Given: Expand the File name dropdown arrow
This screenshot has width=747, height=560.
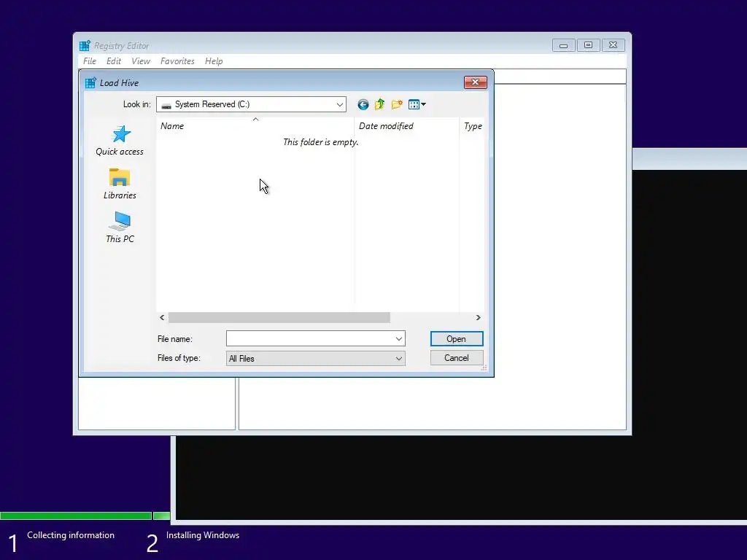Looking at the screenshot, I should coord(399,339).
